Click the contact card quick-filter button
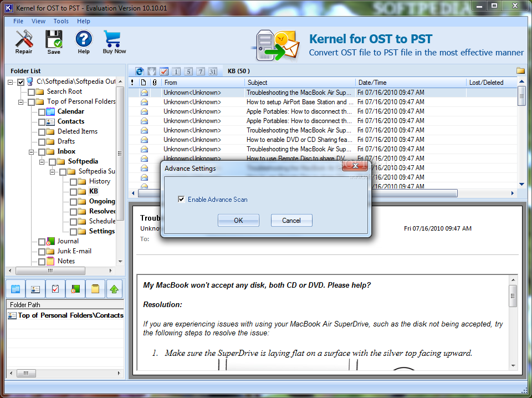Viewport: 532px width, 398px height. 35,289
